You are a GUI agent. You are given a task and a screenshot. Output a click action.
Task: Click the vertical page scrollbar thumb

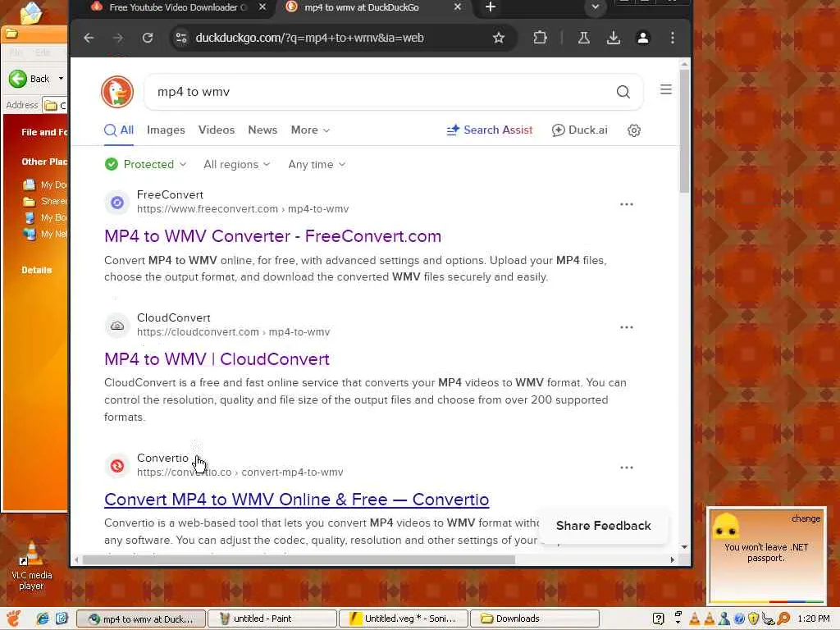coord(684,130)
